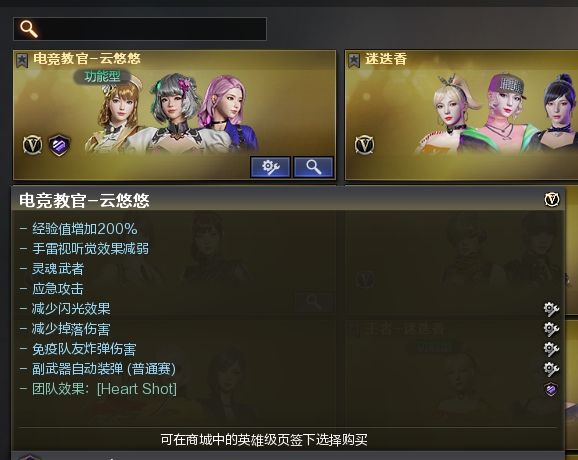
Task: Click the magnifier search icon
Action: coord(29,28)
